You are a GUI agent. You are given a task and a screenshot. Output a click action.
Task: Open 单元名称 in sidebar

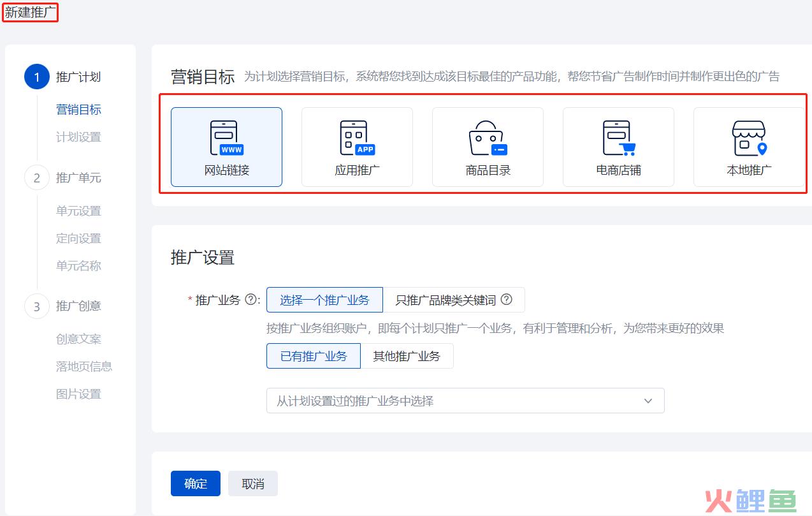click(78, 266)
